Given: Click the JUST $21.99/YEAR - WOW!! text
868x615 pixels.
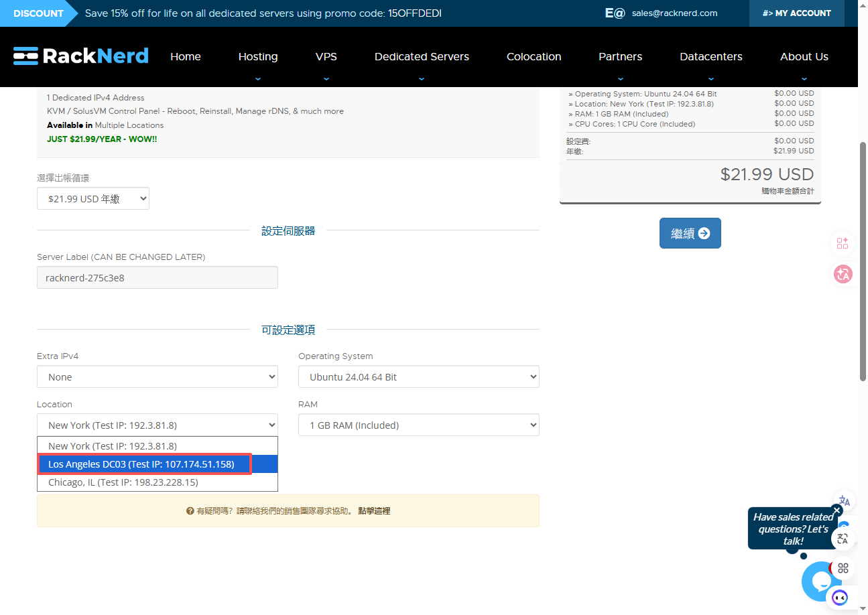Looking at the screenshot, I should (102, 139).
